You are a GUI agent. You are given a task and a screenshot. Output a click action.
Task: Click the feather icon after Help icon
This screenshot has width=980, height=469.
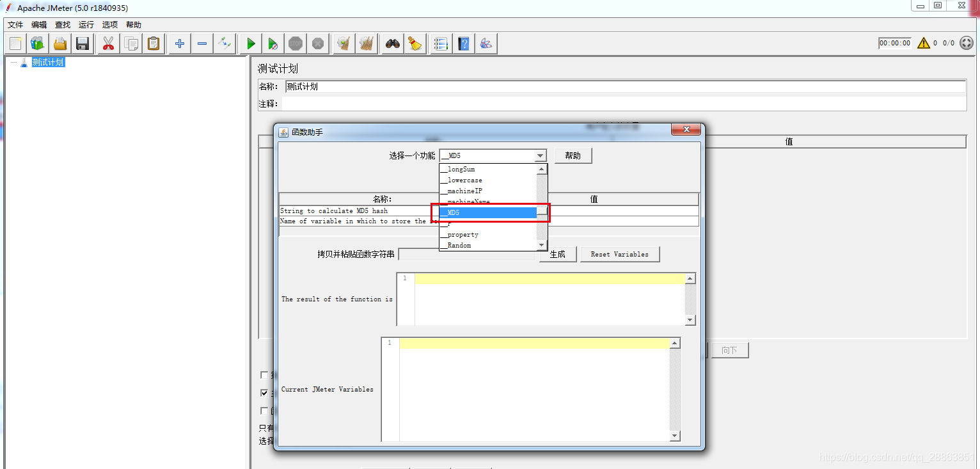(487, 44)
